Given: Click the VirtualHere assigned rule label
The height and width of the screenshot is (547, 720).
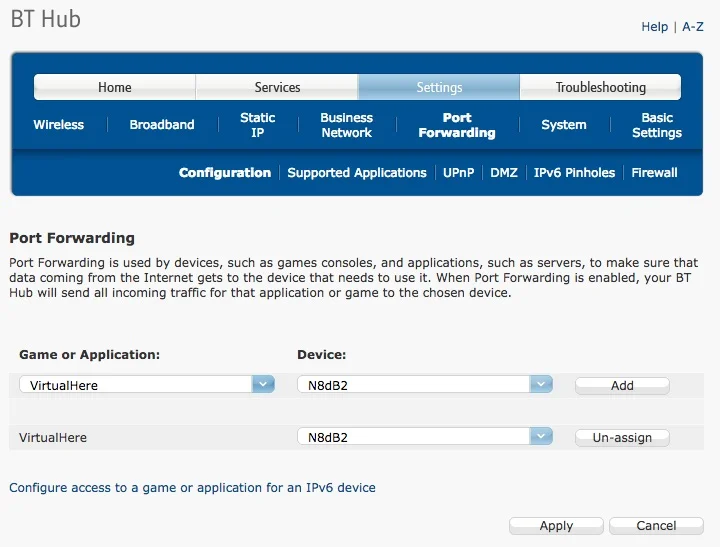Looking at the screenshot, I should (53, 437).
